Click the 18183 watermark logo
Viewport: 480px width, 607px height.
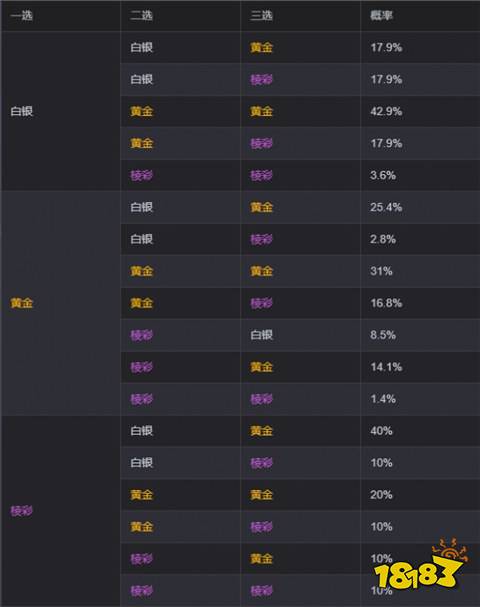click(420, 564)
